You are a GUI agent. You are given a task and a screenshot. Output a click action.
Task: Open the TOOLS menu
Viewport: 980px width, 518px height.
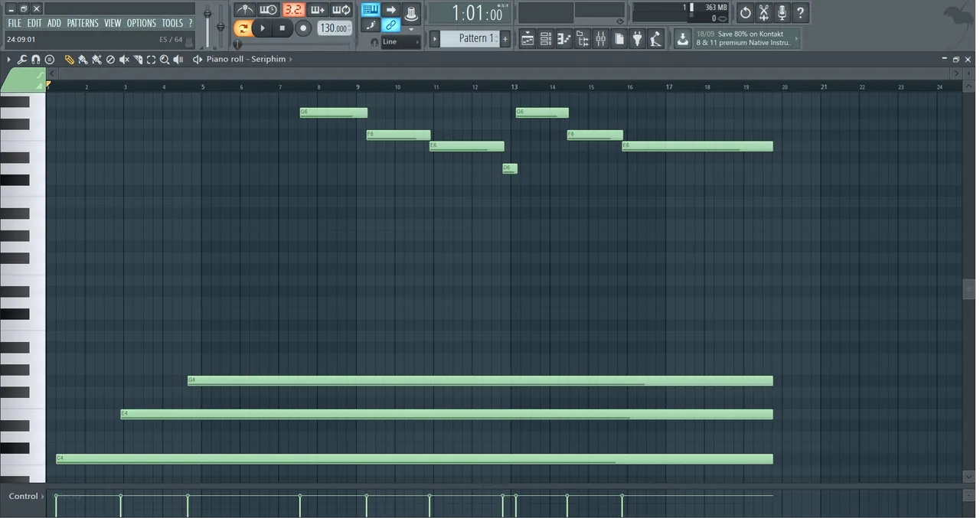172,23
